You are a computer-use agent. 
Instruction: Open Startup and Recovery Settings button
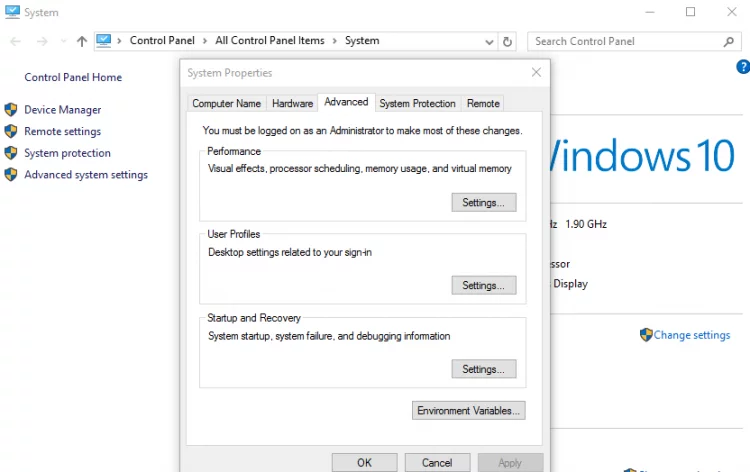484,369
